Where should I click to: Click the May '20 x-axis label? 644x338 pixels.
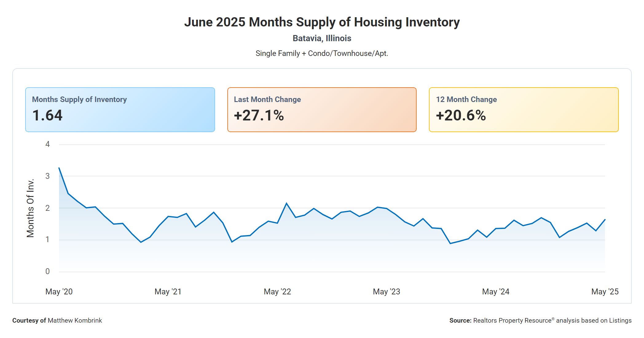coord(59,292)
